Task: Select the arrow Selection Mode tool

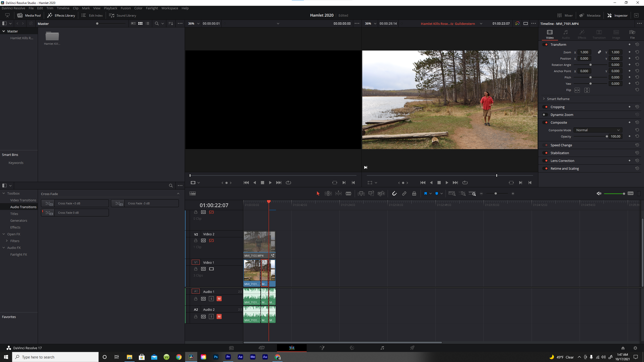Action: click(x=318, y=193)
